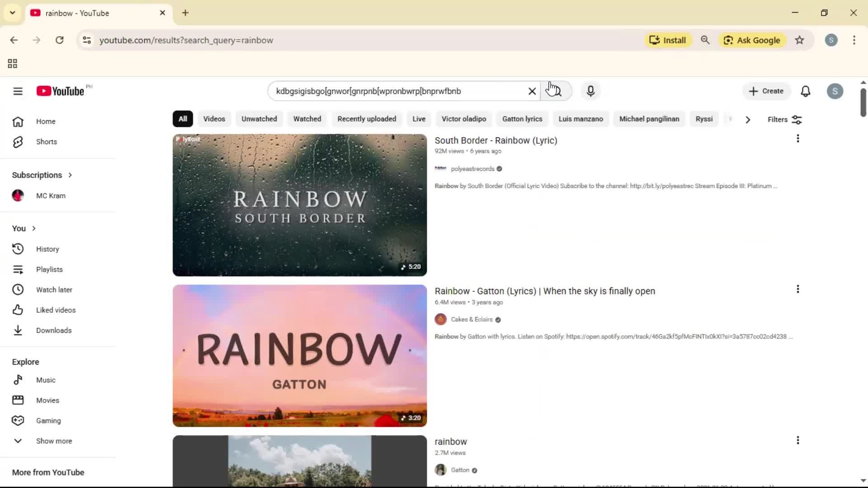Open Downloads in the sidebar
Viewport: 868px width, 488px height.
pos(53,330)
